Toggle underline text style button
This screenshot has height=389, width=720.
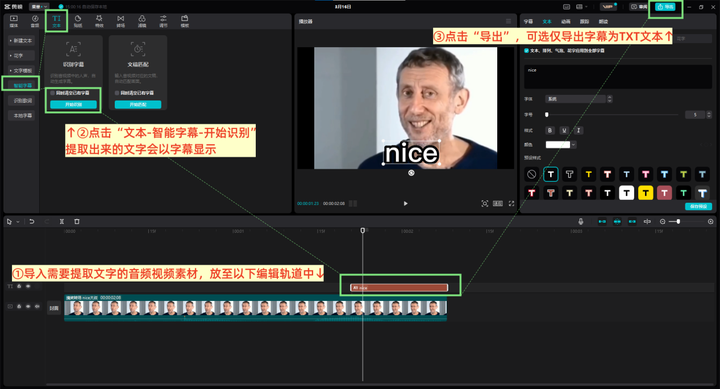(564, 130)
